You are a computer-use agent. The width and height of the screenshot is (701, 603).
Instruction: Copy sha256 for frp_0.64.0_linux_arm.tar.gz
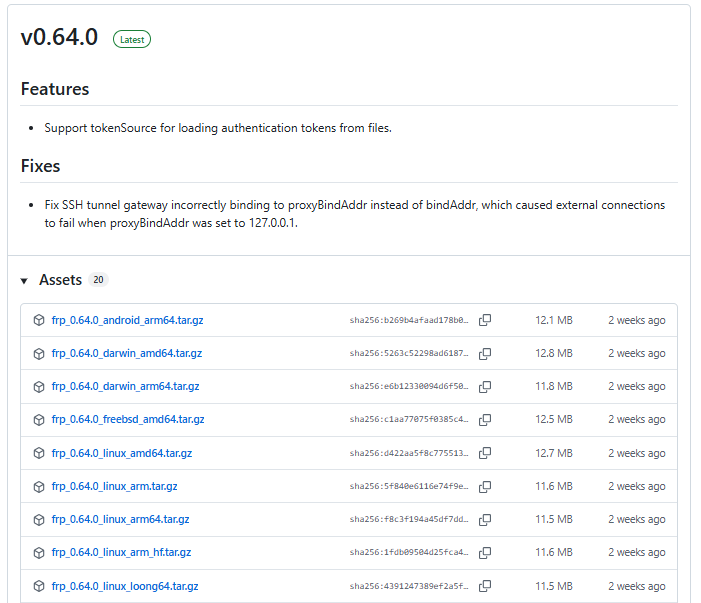click(x=485, y=486)
